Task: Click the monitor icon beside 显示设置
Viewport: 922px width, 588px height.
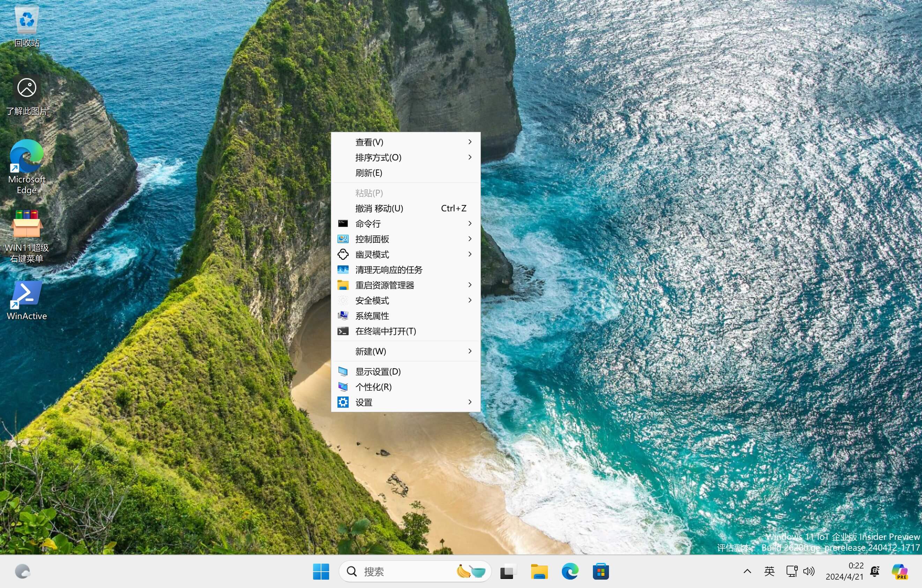Action: [x=343, y=371]
